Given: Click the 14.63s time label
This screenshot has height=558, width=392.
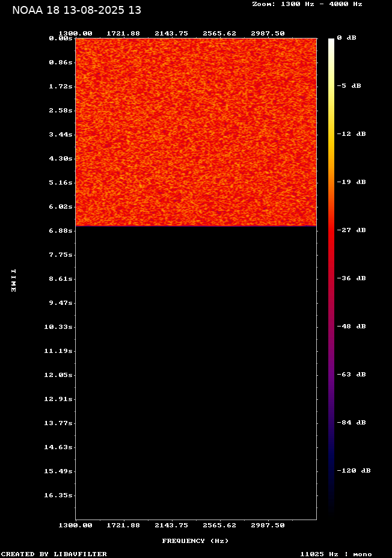Looking at the screenshot, I should 58,447.
